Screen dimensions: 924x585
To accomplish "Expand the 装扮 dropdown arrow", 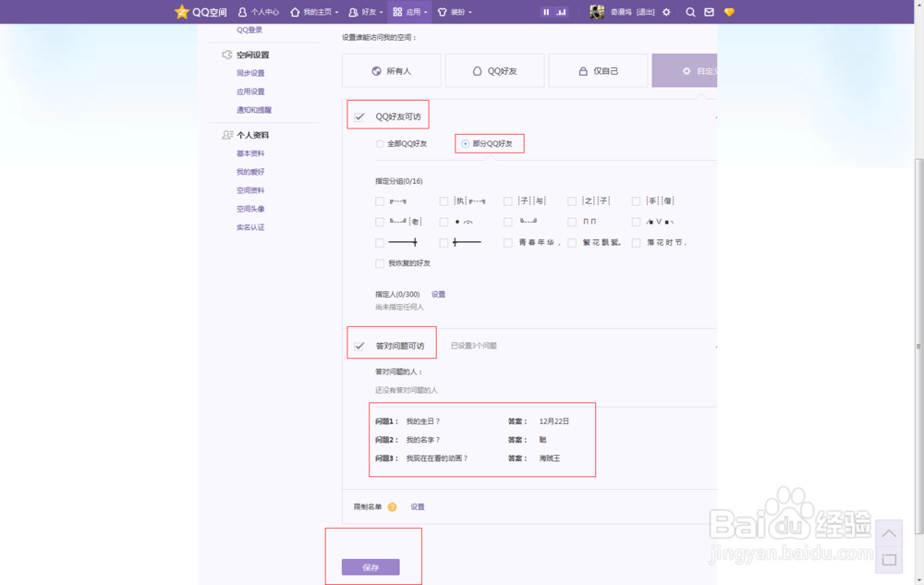I will pyautogui.click(x=469, y=12).
